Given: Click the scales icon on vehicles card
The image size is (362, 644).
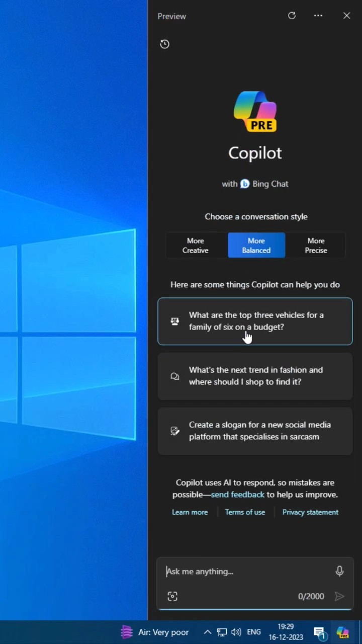Looking at the screenshot, I should [174, 321].
